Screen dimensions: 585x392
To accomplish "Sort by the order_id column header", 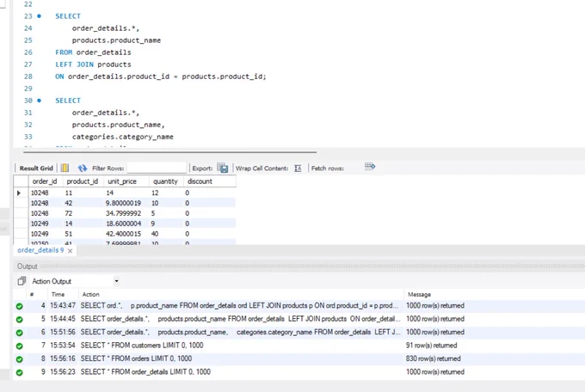I will coord(45,181).
